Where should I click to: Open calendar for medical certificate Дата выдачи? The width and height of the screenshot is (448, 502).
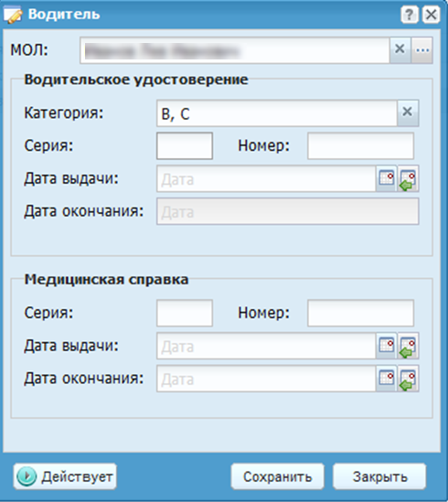pos(386,346)
